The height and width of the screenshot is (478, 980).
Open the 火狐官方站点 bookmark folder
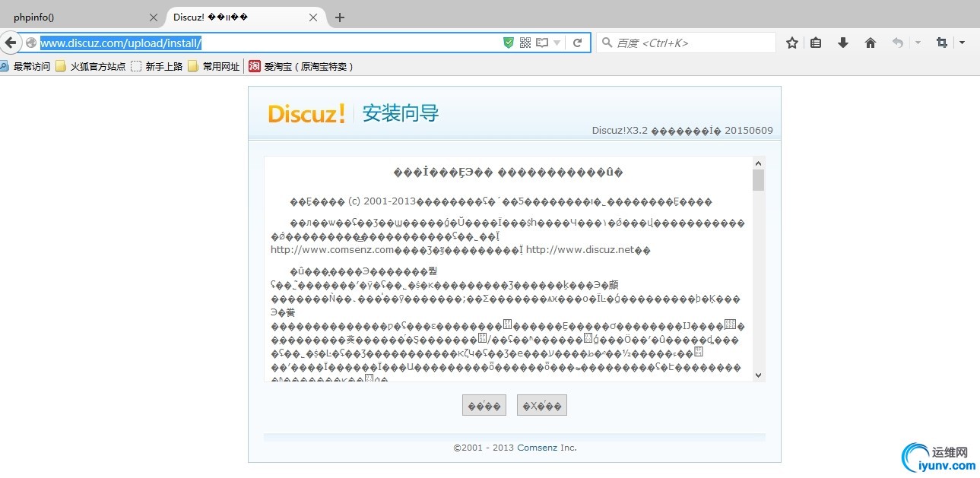click(x=90, y=67)
